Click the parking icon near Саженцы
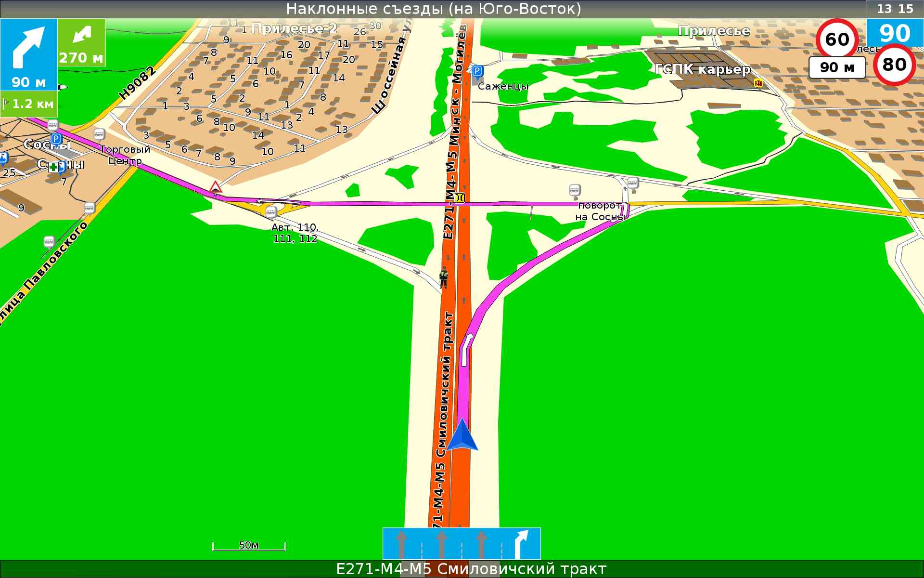Screen dimensions: 924x578 [477, 72]
